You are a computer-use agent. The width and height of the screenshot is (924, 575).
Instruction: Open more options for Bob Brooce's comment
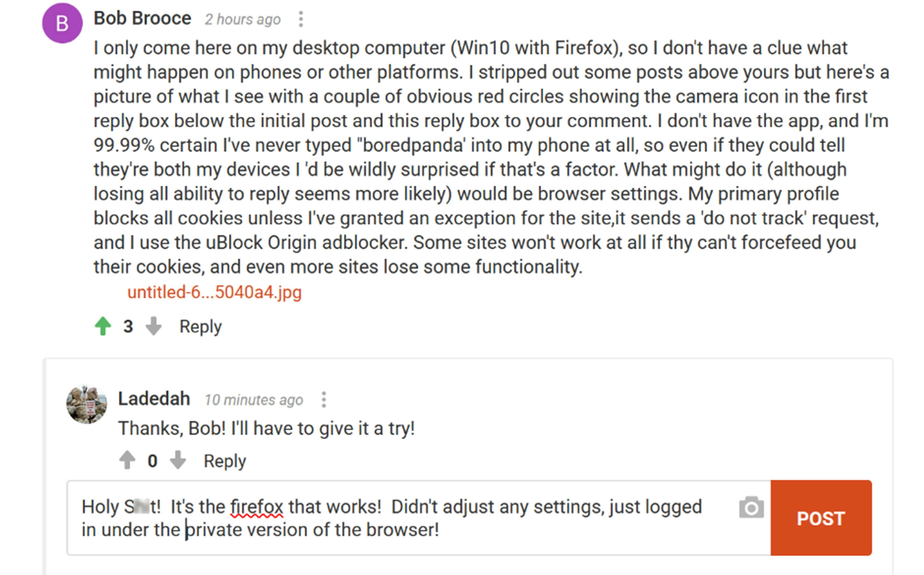pyautogui.click(x=301, y=19)
